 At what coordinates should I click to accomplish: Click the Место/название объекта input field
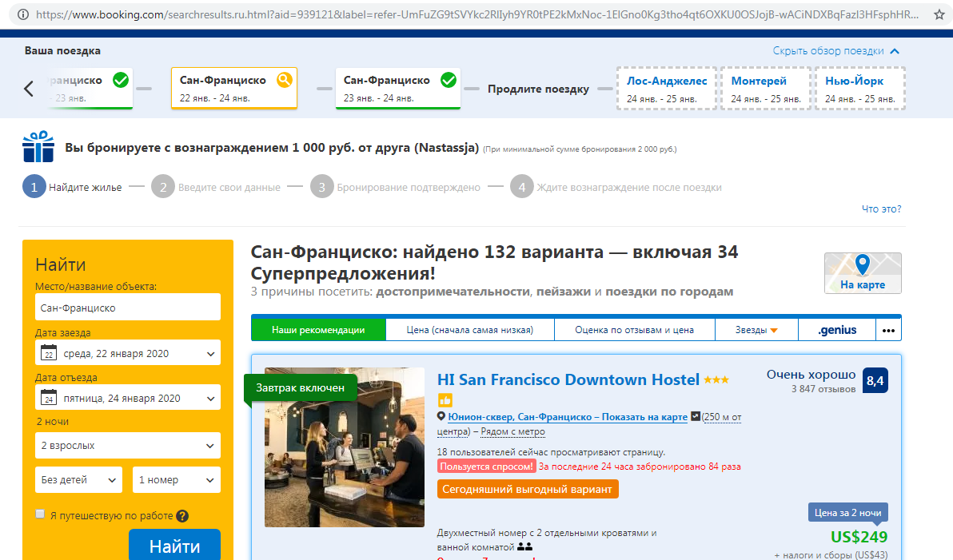tap(128, 308)
